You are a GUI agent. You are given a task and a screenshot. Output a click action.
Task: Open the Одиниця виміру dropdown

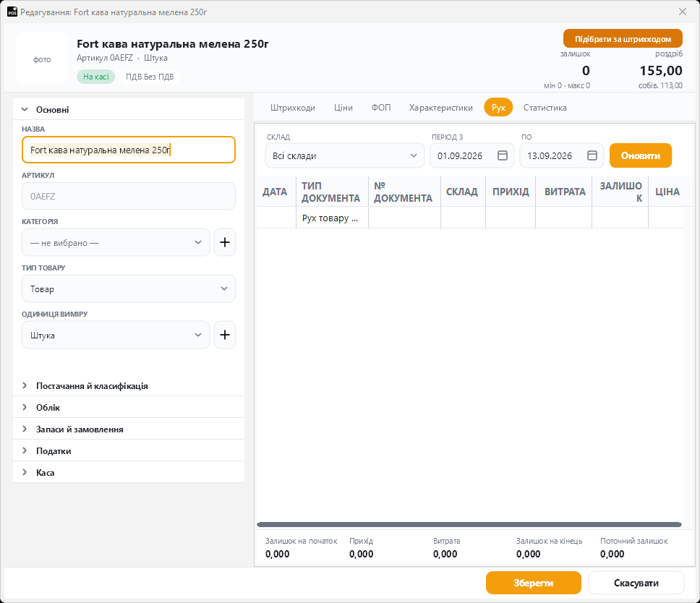[x=116, y=335]
